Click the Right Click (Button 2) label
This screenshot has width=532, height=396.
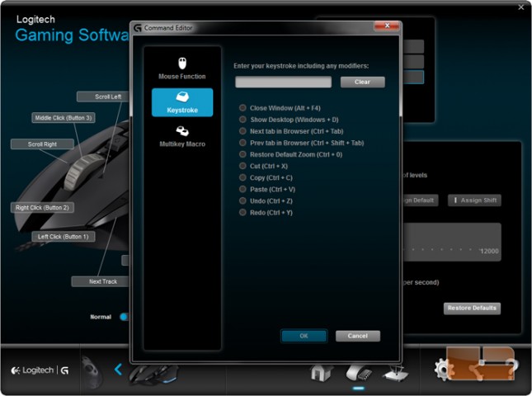[42, 208]
